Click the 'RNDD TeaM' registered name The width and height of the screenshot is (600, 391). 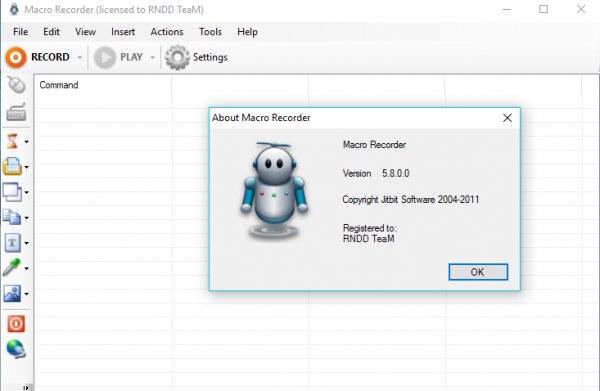tap(368, 239)
